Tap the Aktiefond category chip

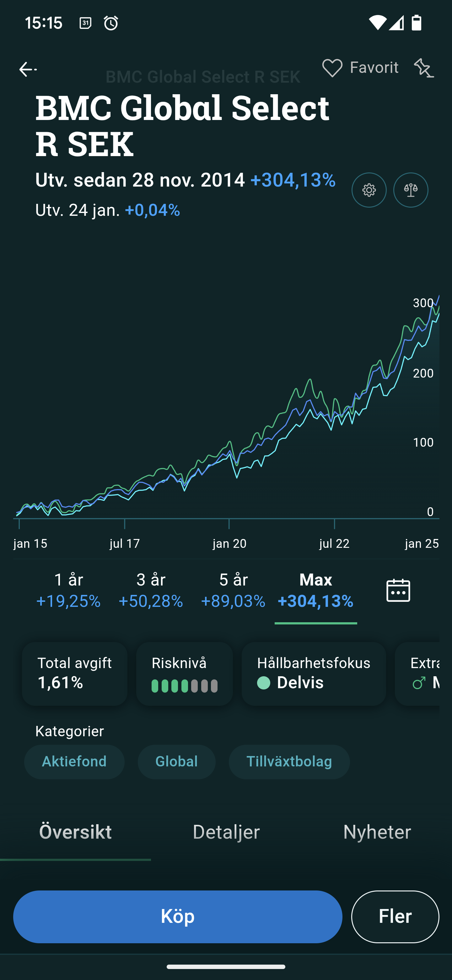74,762
